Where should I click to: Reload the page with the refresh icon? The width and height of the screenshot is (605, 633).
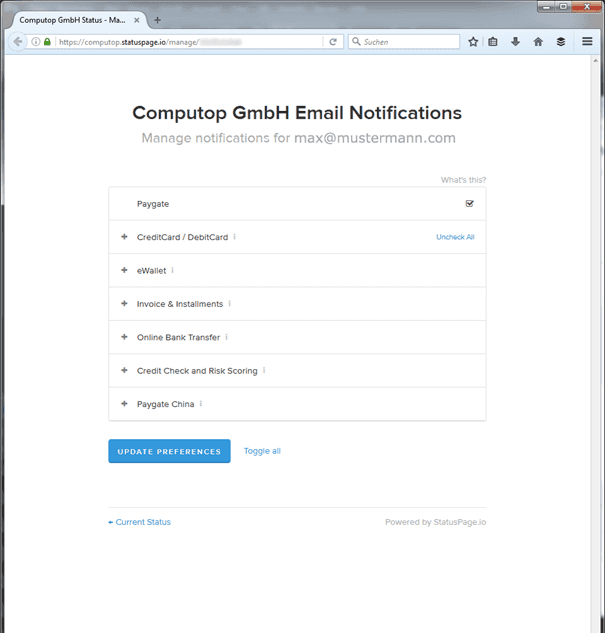333,42
